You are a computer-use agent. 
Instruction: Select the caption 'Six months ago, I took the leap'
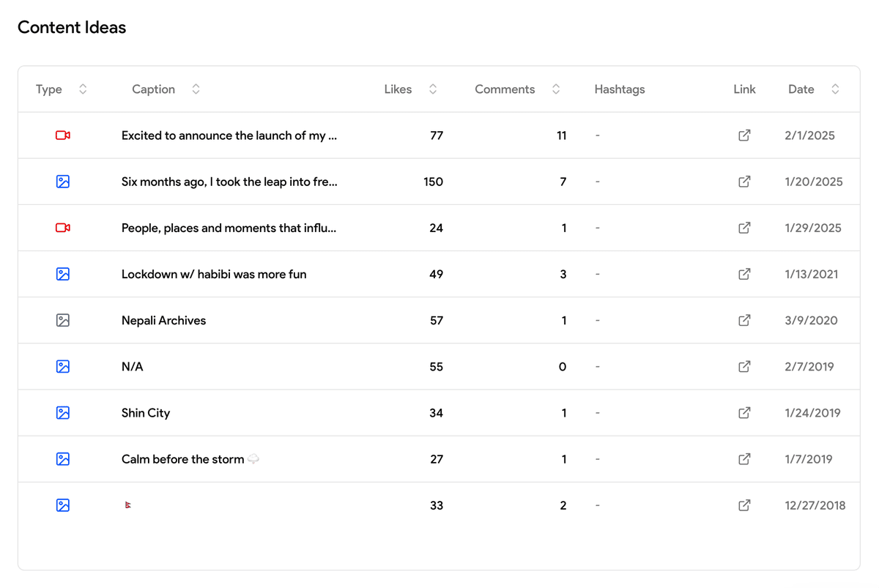click(229, 182)
